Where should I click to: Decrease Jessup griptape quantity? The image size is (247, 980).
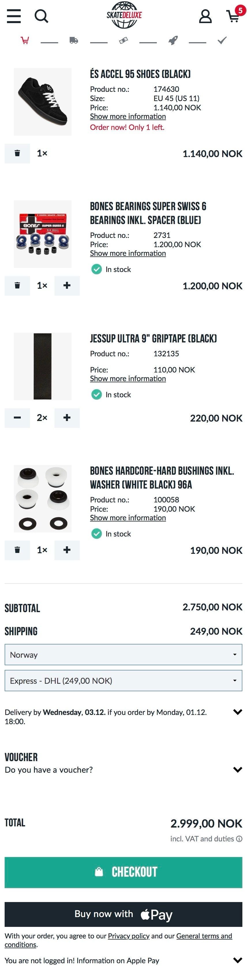click(x=17, y=418)
